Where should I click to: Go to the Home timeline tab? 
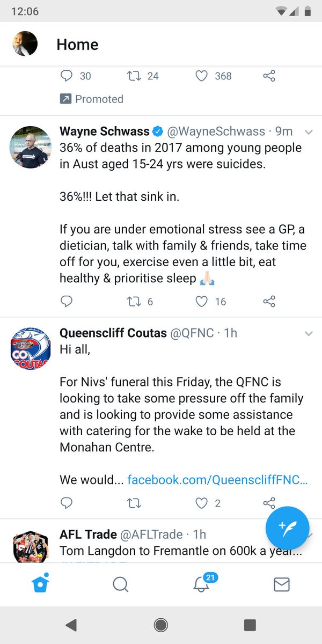[40, 583]
